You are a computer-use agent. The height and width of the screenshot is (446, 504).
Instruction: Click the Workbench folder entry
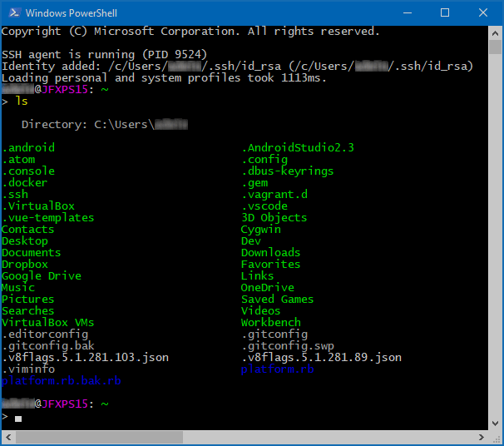point(271,323)
